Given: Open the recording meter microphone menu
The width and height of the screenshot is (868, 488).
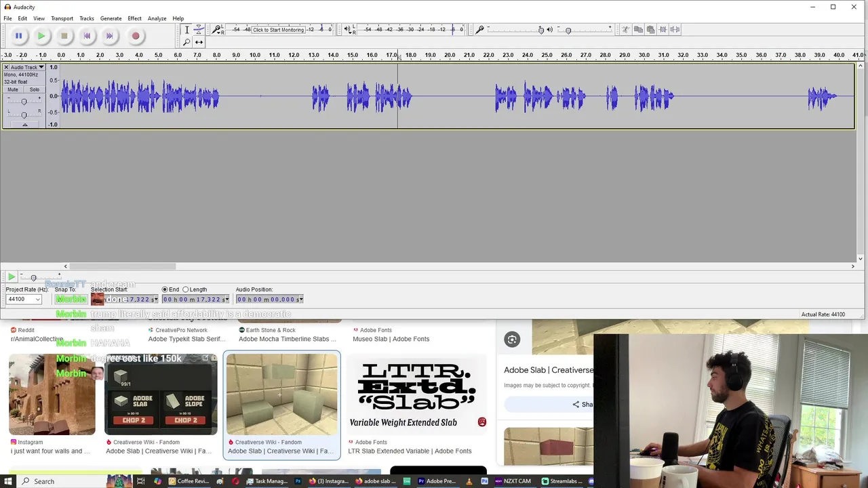Looking at the screenshot, I should click(x=218, y=30).
